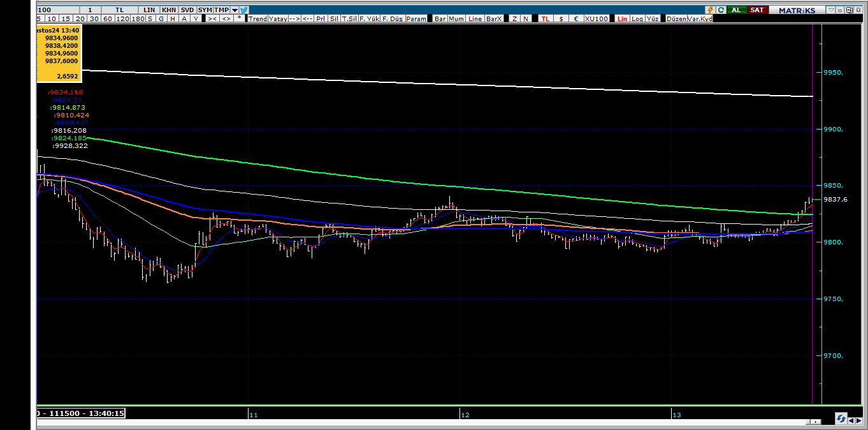Select the G daily period button
The image size is (868, 430).
[x=161, y=19]
